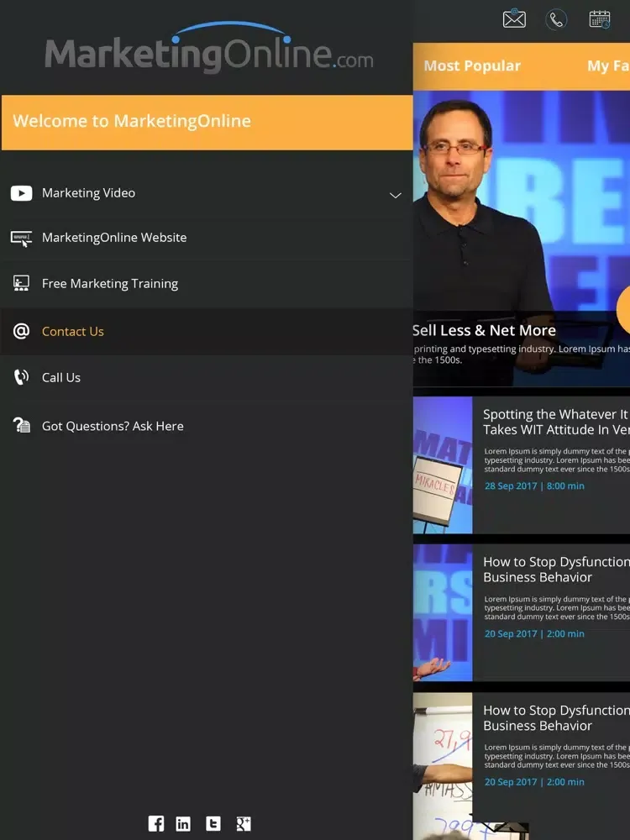Viewport: 630px width, 840px height.
Task: Open the Marketing Video menu item
Action: (x=207, y=193)
